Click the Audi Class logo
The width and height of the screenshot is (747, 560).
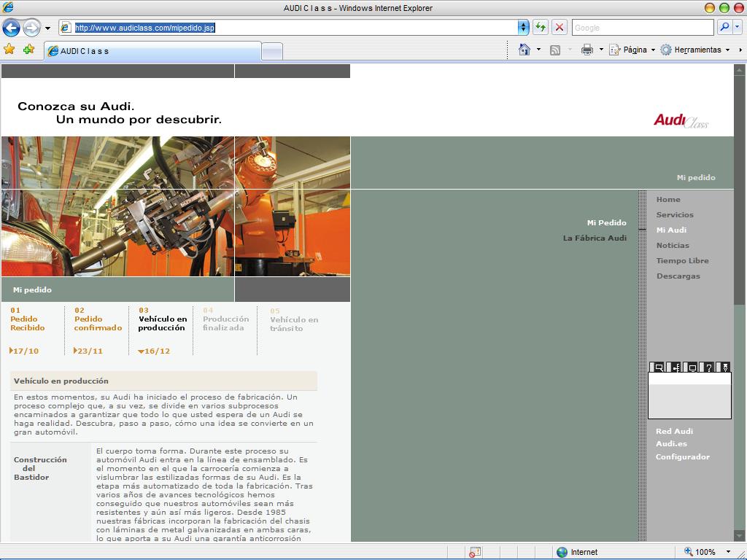681,120
